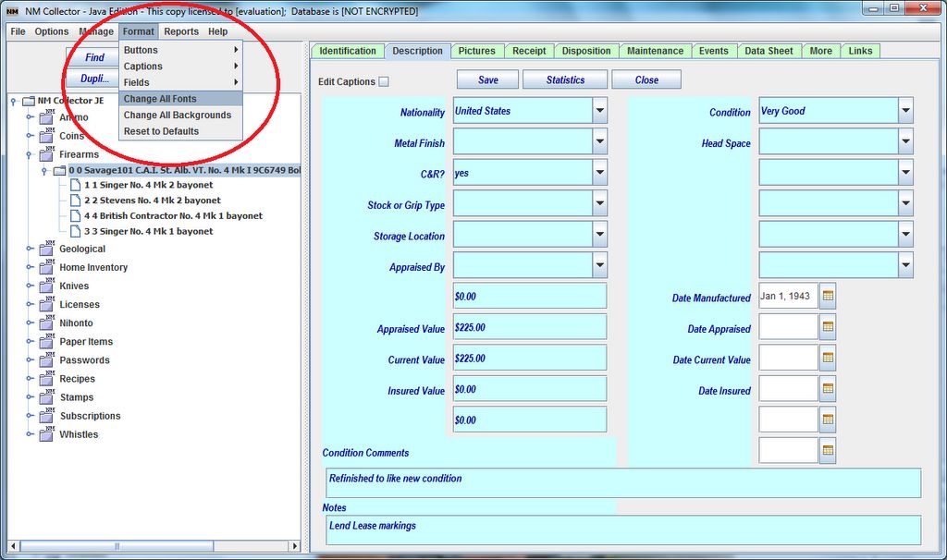This screenshot has height=560, width=947.
Task: Open calendar picker for Date Current Value
Action: pyautogui.click(x=828, y=359)
